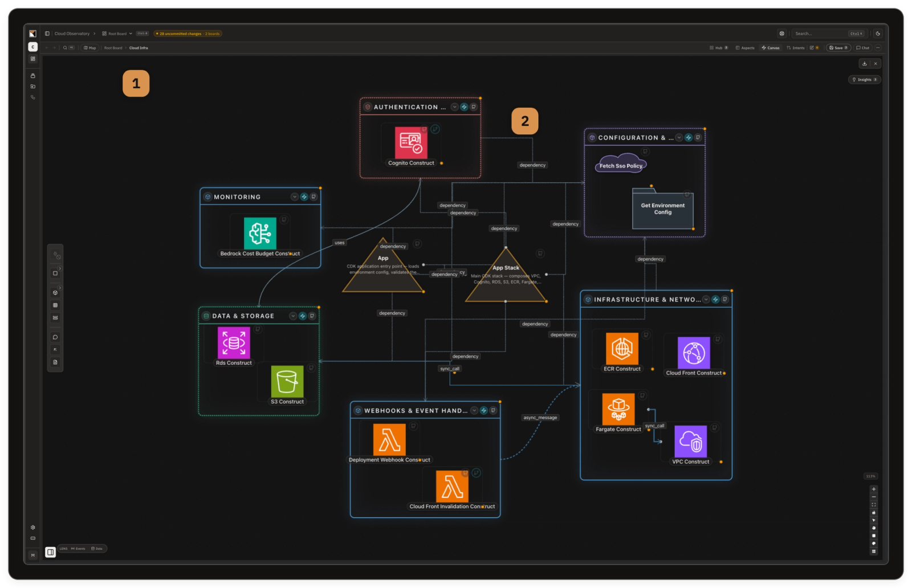
Task: Focus the Search field at top right
Action: click(x=830, y=34)
